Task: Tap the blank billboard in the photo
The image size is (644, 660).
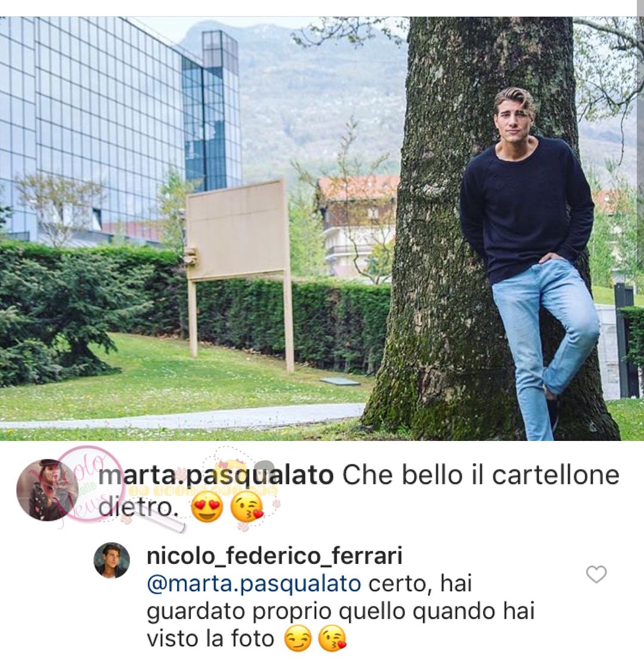Action: (238, 229)
